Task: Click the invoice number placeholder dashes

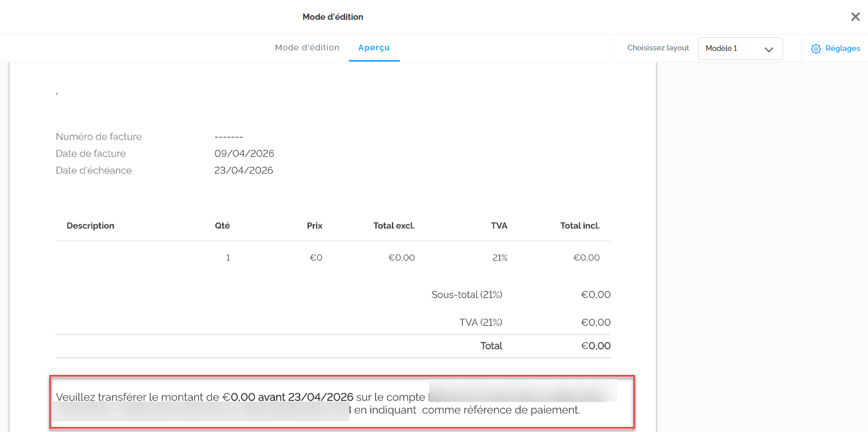Action: click(228, 137)
